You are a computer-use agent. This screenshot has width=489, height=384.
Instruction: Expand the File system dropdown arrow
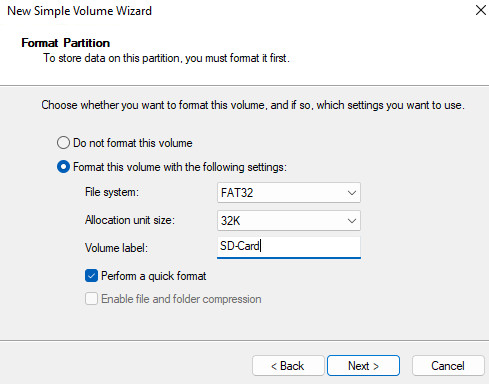click(352, 193)
